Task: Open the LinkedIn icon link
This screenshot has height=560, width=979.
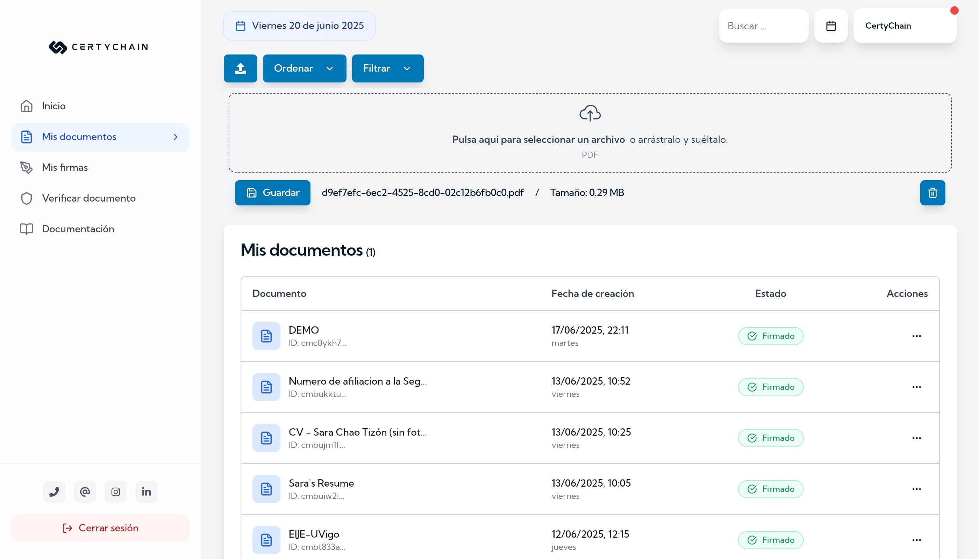Action: click(x=146, y=492)
